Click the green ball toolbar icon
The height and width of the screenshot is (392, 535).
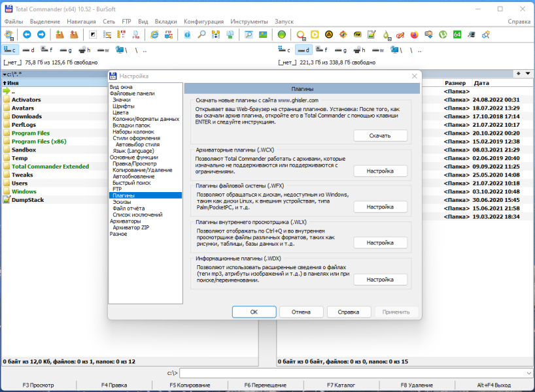pyautogui.click(x=281, y=35)
